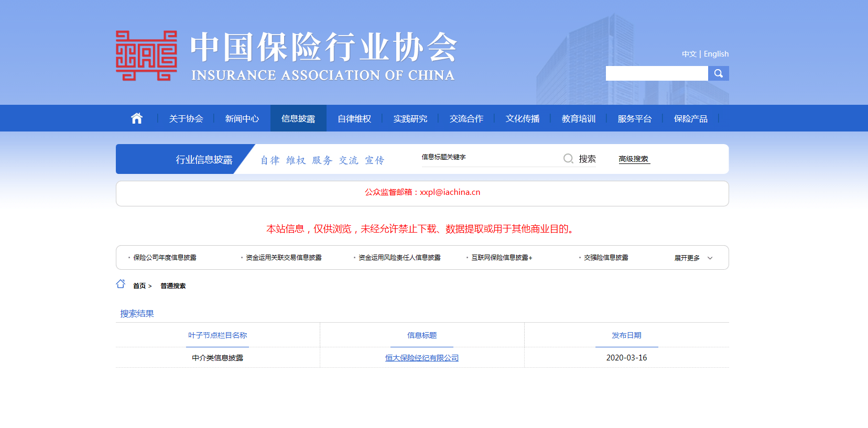Click the breadcrumb house icon
This screenshot has height=428, width=868.
tap(121, 284)
